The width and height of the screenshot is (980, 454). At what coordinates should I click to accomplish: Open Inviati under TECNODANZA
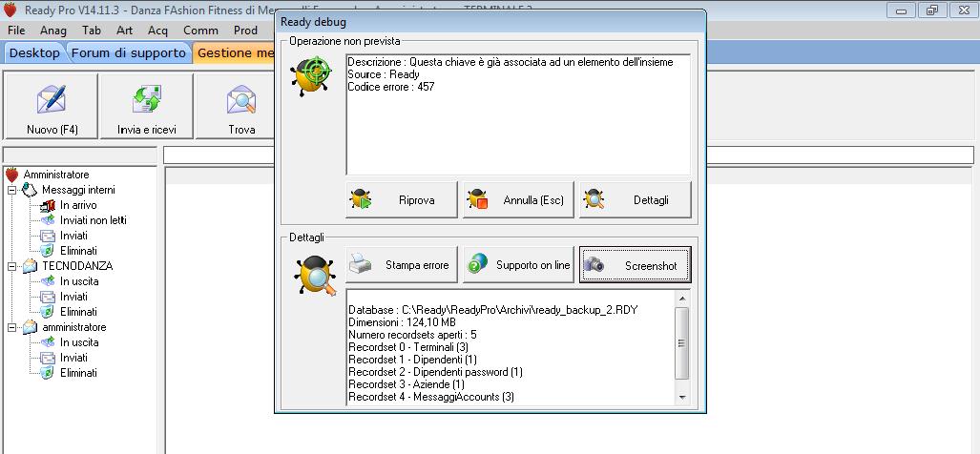[x=73, y=297]
